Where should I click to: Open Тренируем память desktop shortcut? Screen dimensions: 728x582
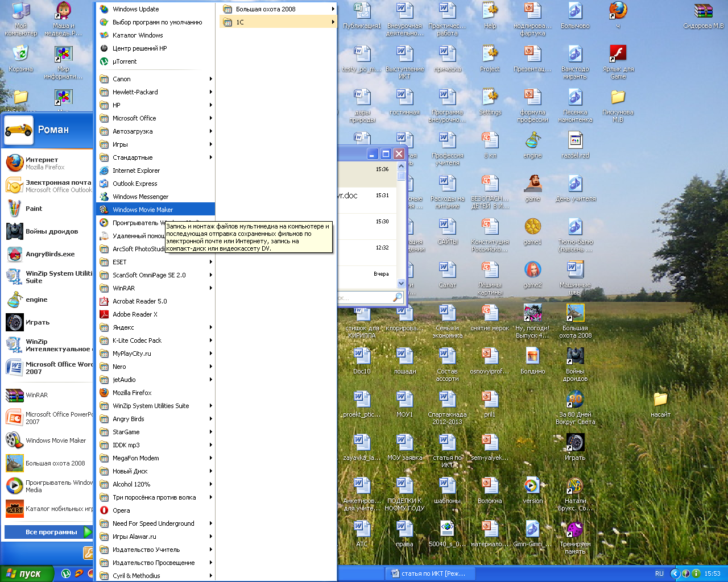coord(575,537)
